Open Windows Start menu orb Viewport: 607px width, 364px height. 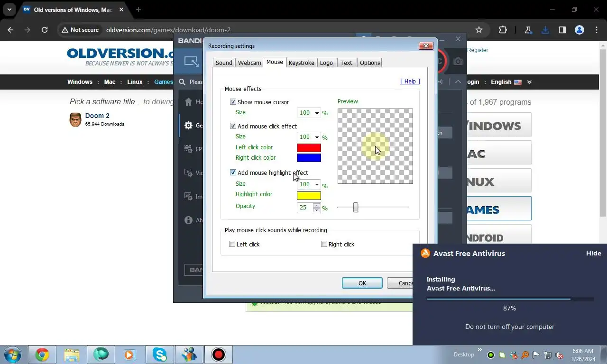click(x=13, y=355)
